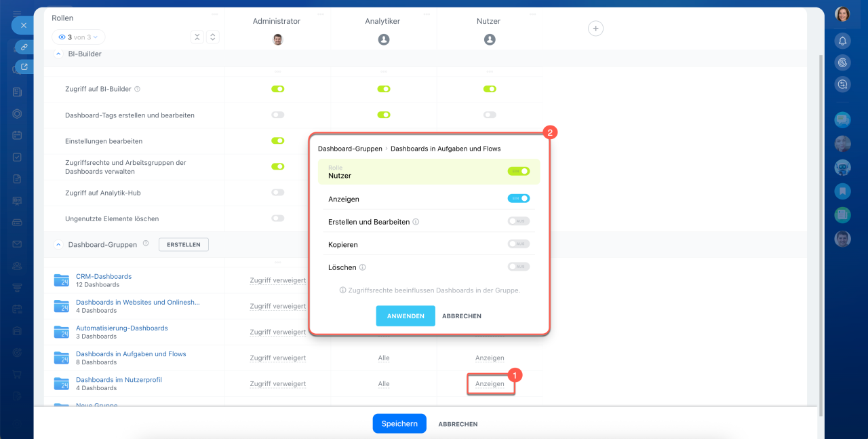Open the green notes icon in the right bar
868x439 pixels.
(x=842, y=215)
